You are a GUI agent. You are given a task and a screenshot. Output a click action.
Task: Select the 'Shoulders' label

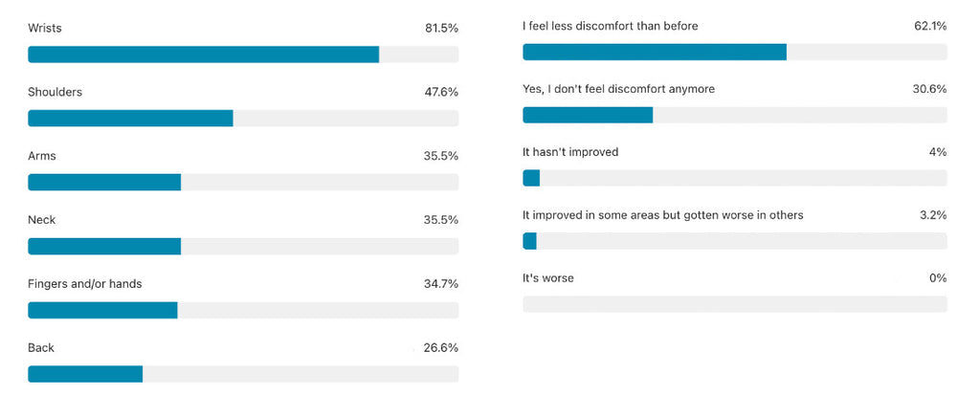pos(55,93)
